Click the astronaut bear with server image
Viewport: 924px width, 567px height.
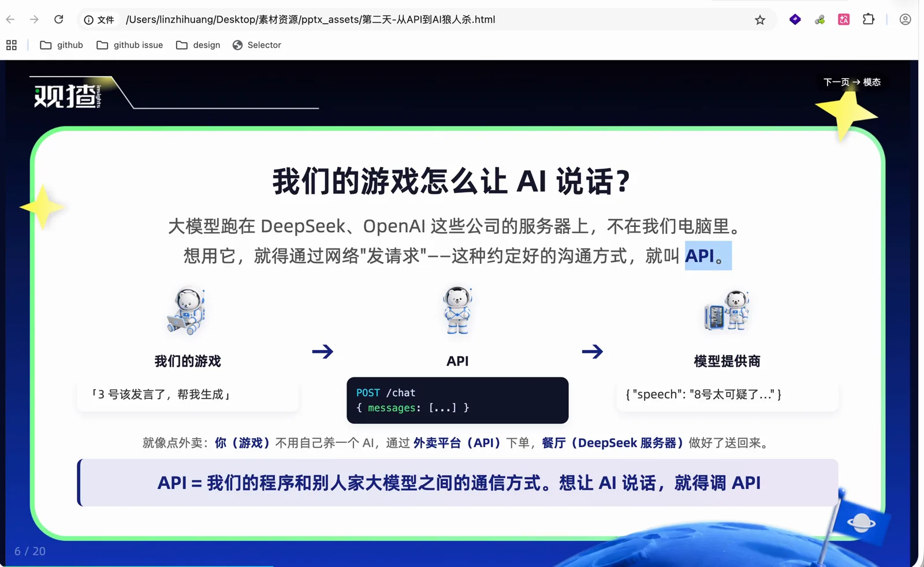[x=727, y=311]
